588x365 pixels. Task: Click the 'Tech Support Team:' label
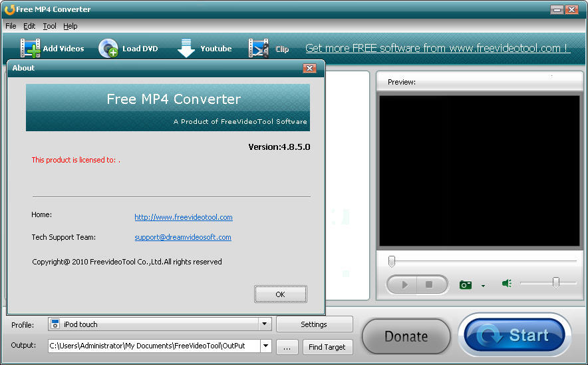(63, 237)
